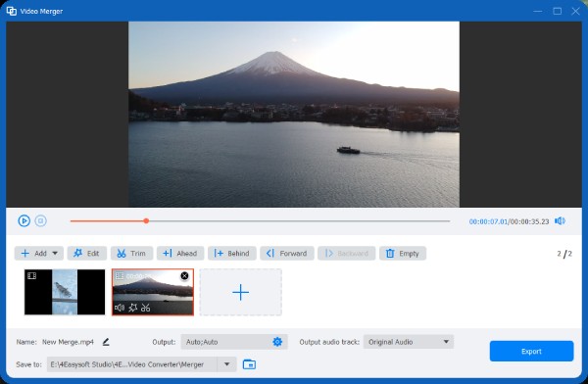Empty the clip list
This screenshot has width=588, height=384.
(403, 253)
